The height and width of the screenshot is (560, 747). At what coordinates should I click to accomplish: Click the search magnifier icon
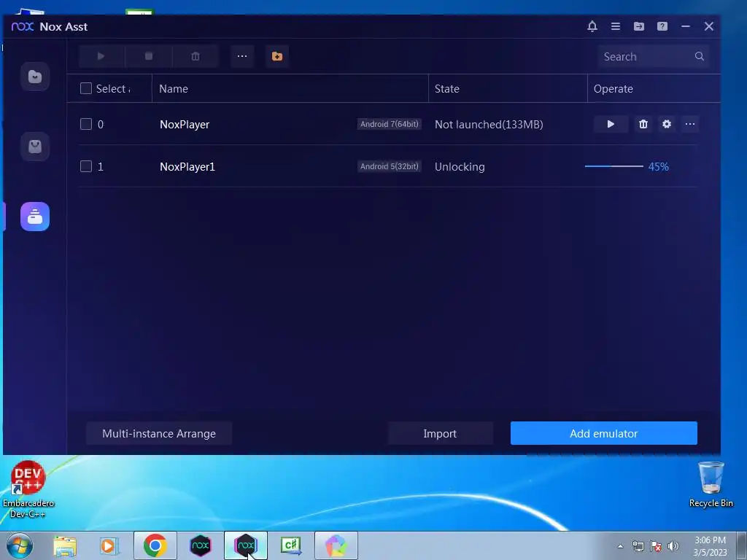coord(700,56)
